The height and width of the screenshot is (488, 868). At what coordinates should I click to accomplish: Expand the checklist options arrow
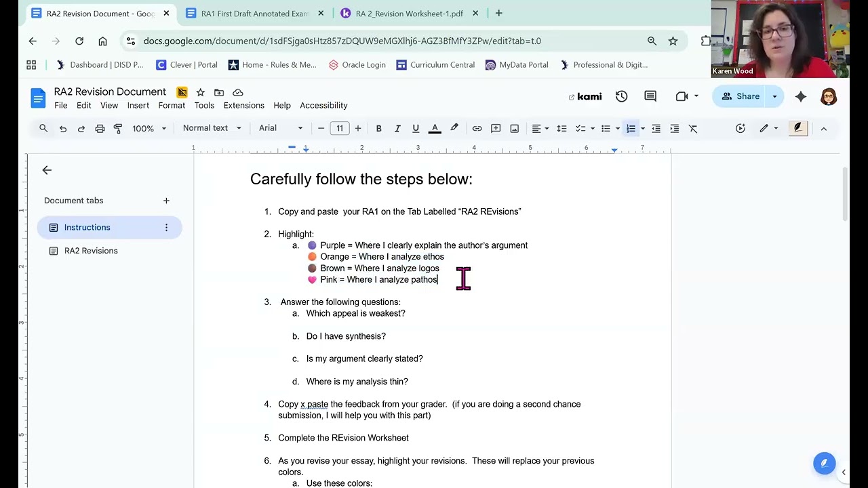coord(593,128)
